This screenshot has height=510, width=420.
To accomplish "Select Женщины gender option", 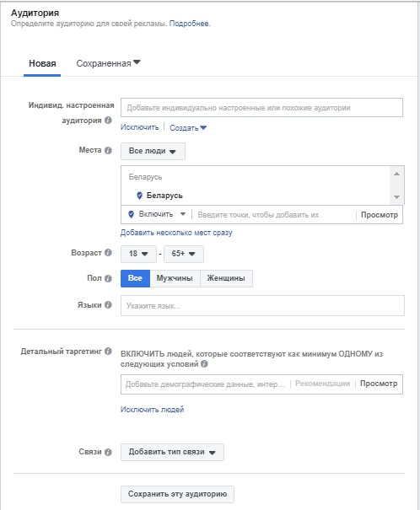I will click(226, 278).
